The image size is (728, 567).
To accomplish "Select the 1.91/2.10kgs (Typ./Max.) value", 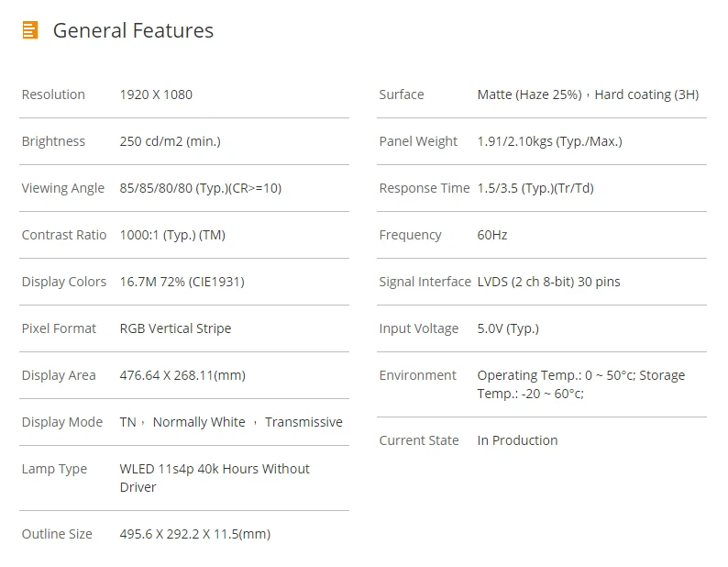I will click(550, 141).
